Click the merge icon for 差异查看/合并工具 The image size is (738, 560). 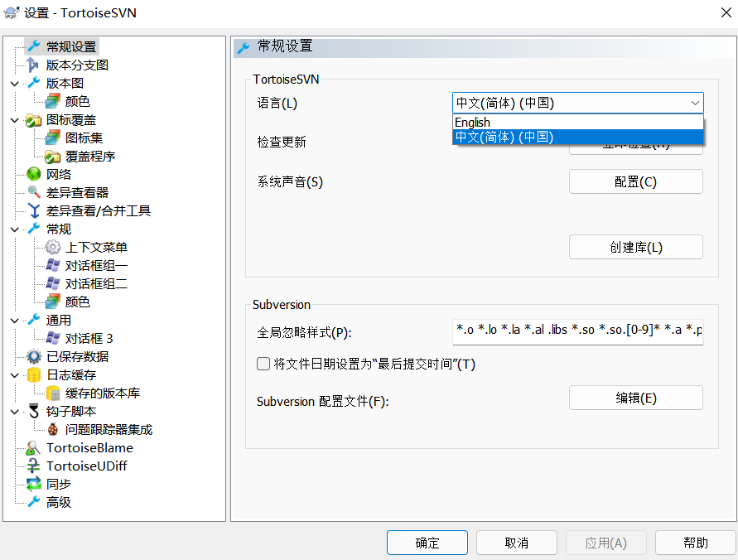point(34,210)
